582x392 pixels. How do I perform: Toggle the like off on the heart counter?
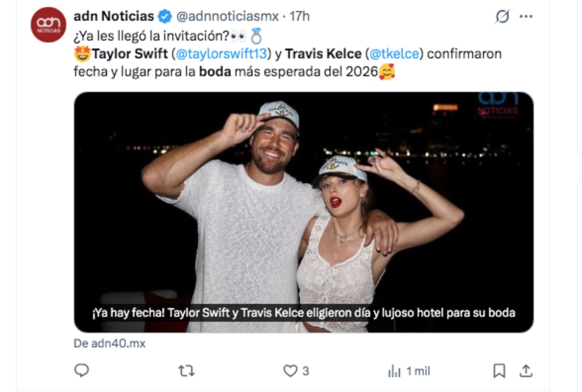pos(290,370)
